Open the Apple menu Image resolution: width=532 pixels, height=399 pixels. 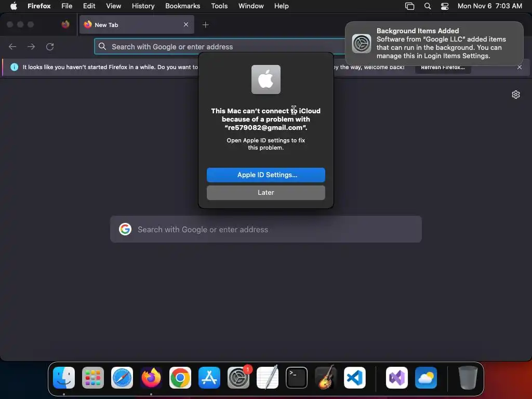(14, 6)
